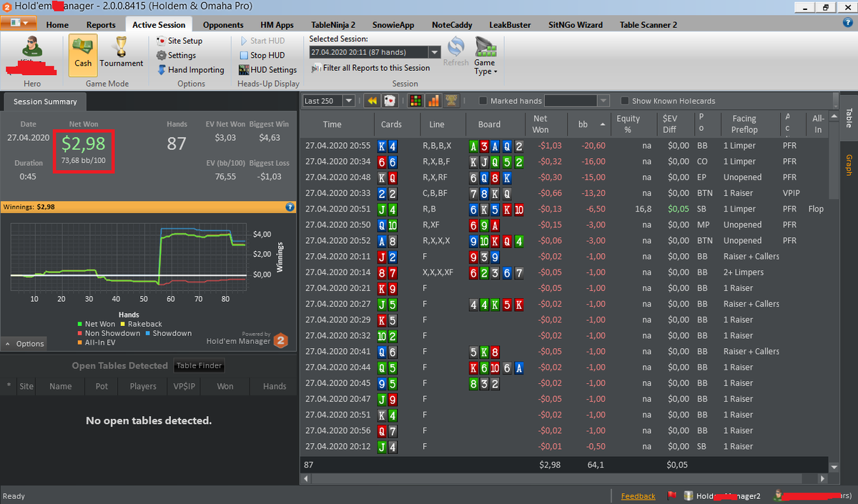Open the Table Scanner 2 tab
858x504 pixels.
(x=649, y=24)
